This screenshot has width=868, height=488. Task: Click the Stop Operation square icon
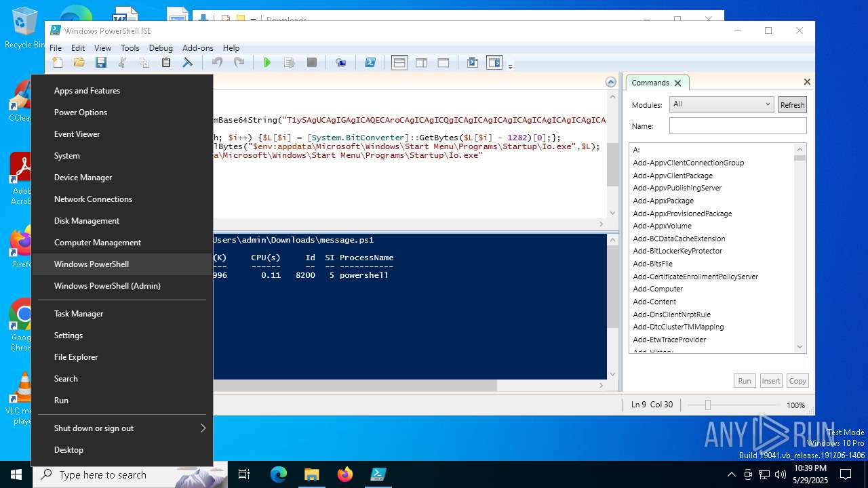[x=312, y=63]
